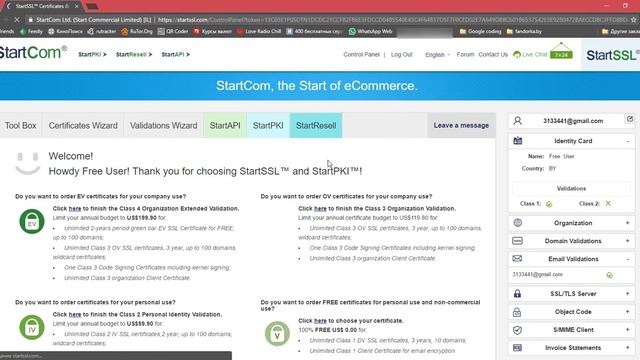640x360 pixels.
Task: Click the Class 2 not-validated X mark
Action: click(x=608, y=203)
